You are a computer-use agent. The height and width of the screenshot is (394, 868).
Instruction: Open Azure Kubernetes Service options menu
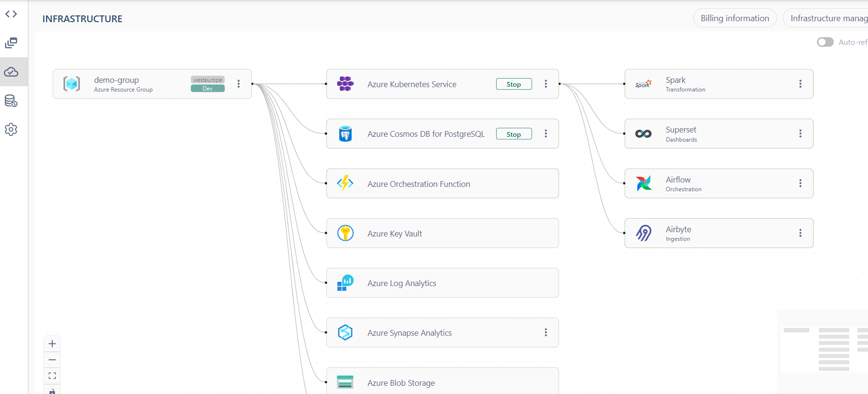[546, 84]
